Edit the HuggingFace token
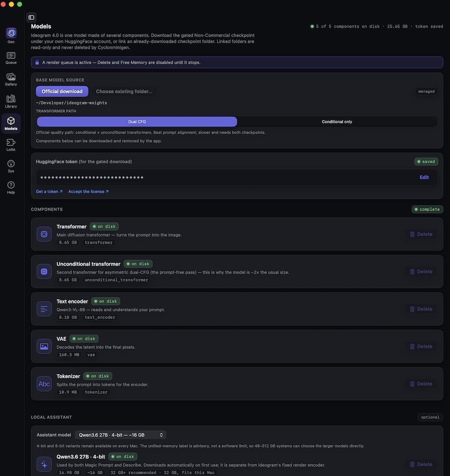Screen dimensions: 450x476 pos(424,177)
